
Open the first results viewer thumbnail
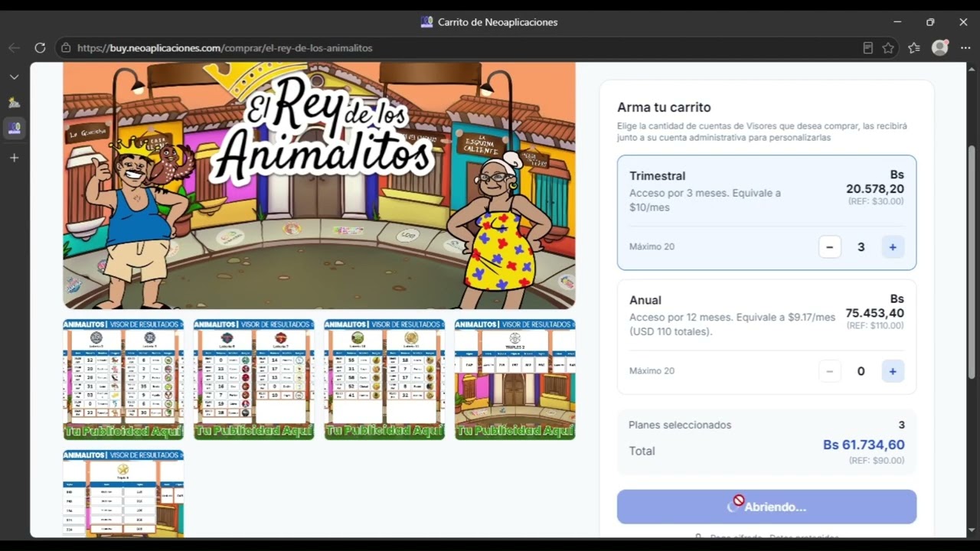(123, 380)
